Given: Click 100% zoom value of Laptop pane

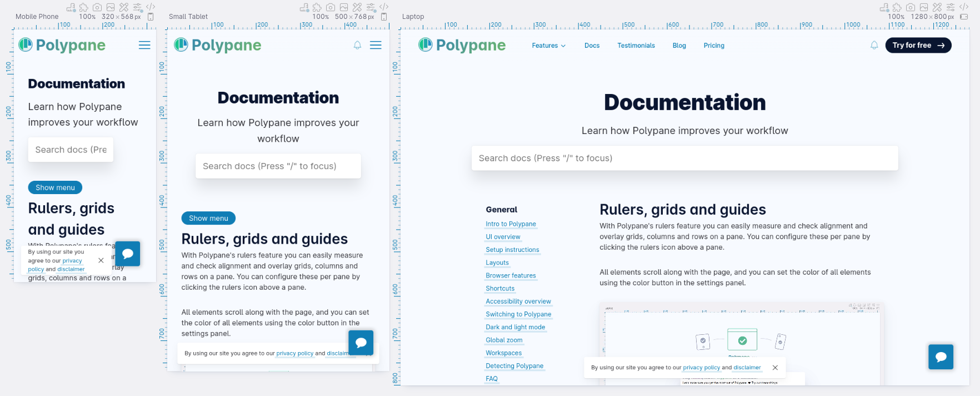Looking at the screenshot, I should pos(896,17).
